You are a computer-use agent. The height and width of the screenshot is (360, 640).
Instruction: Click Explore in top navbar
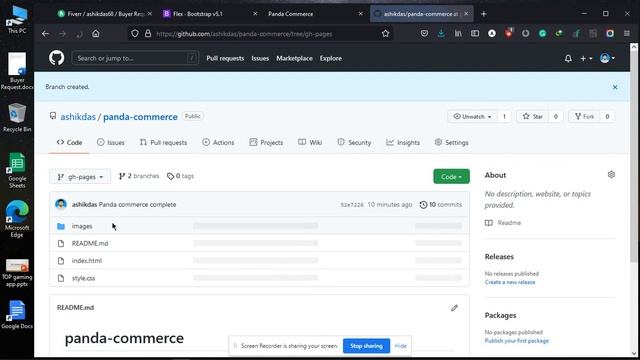click(x=331, y=58)
